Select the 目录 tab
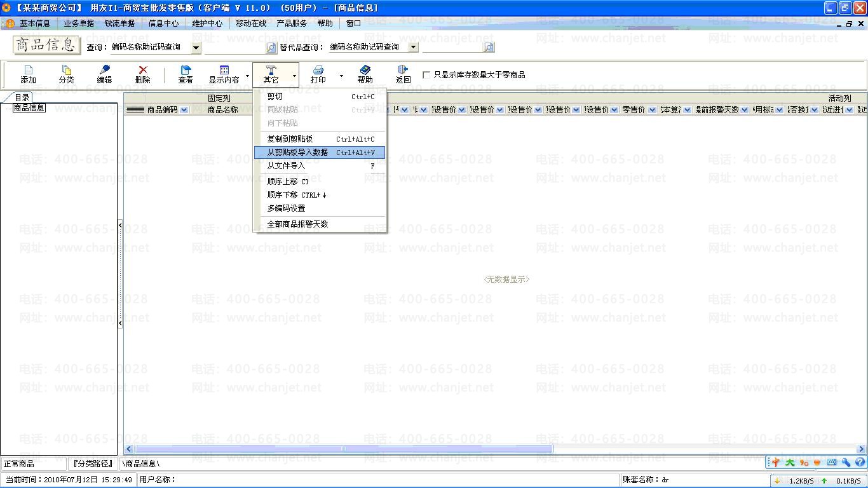This screenshot has width=868, height=488. click(x=22, y=97)
